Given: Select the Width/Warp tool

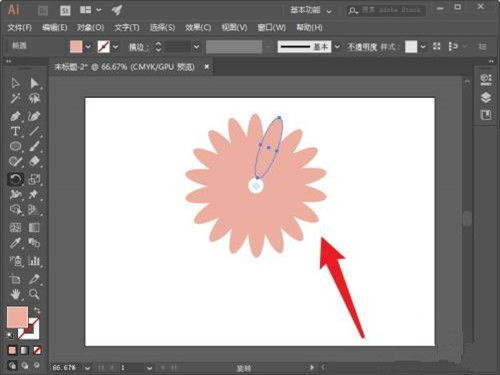Looking at the screenshot, I should [15, 194].
